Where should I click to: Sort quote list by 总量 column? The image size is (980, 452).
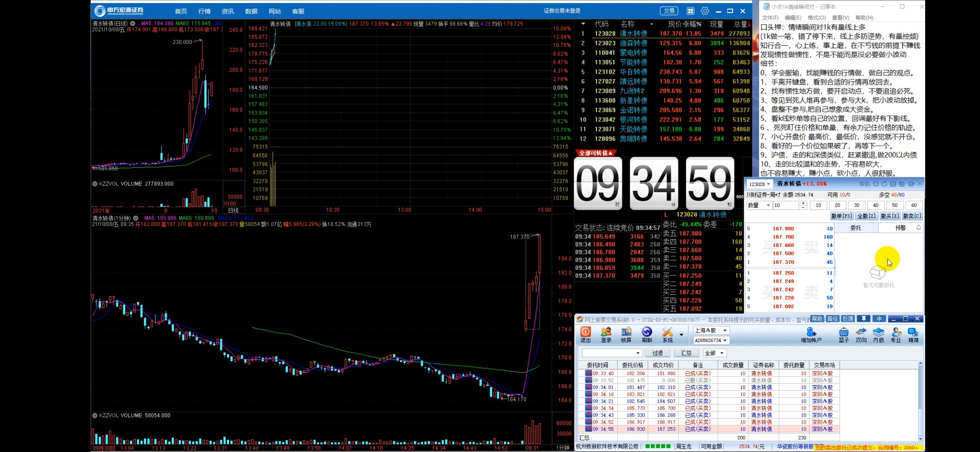[740, 24]
